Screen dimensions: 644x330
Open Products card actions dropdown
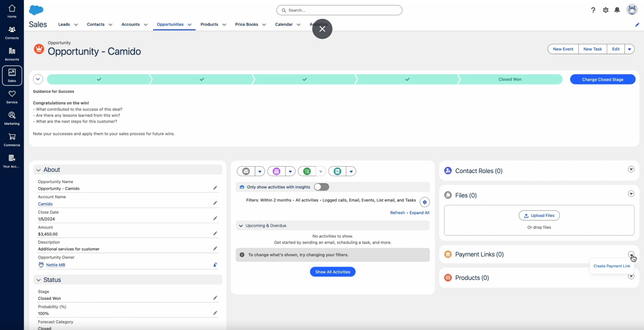[x=631, y=277]
